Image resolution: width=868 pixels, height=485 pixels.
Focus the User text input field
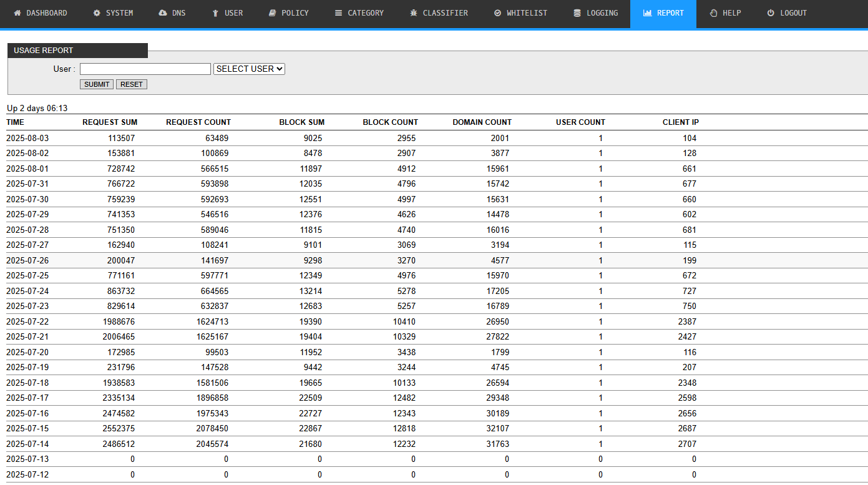point(145,69)
